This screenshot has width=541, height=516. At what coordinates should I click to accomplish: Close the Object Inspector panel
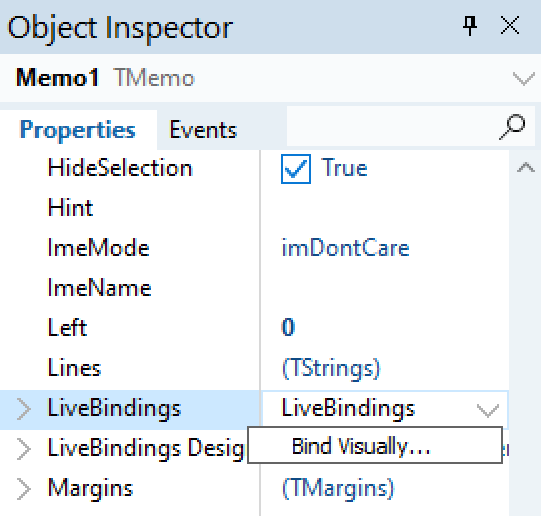(510, 26)
